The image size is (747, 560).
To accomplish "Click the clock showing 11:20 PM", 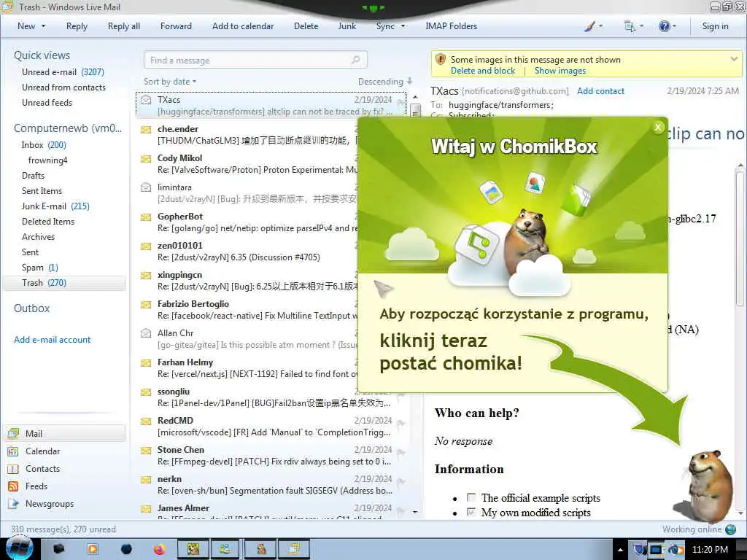I will 710,550.
